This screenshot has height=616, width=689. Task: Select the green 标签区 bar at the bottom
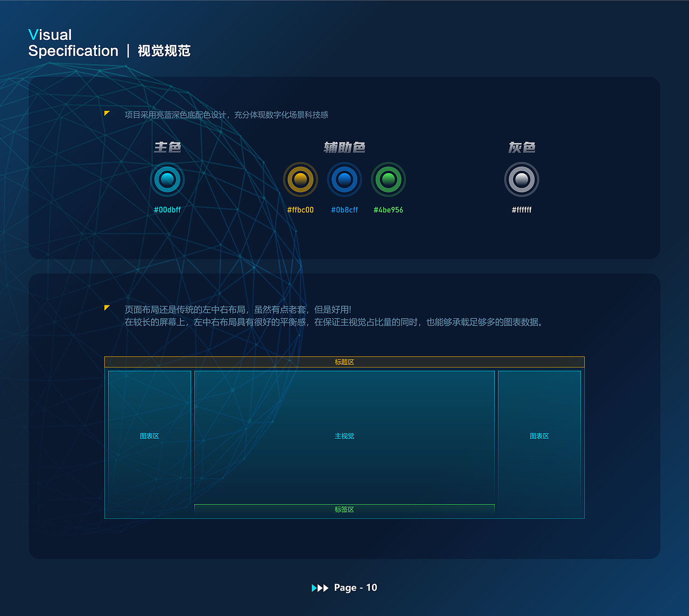pos(344,509)
